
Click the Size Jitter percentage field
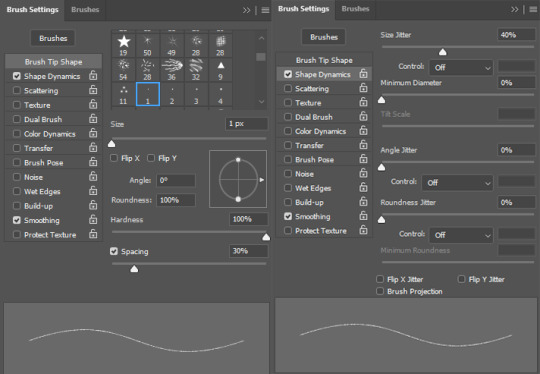(x=516, y=35)
